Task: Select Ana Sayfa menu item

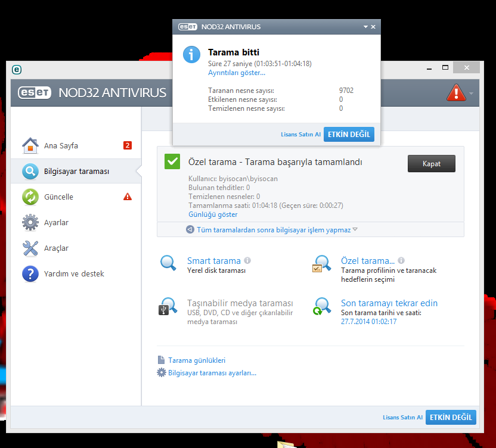Action: coord(76,145)
